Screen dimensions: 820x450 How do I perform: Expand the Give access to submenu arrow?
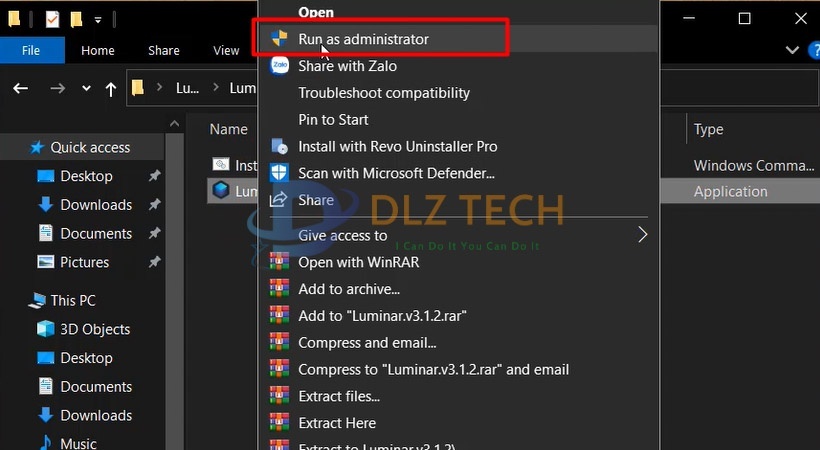(643, 235)
